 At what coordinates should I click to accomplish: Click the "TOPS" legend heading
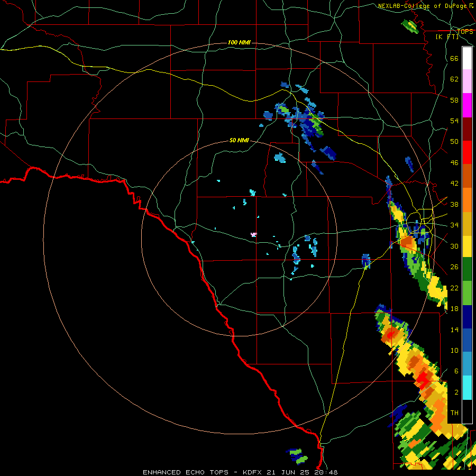tap(465, 32)
